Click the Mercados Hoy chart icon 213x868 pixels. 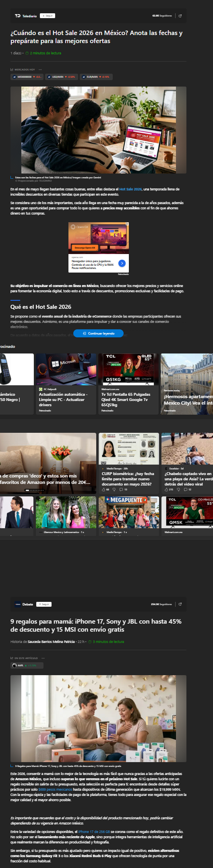12,70
